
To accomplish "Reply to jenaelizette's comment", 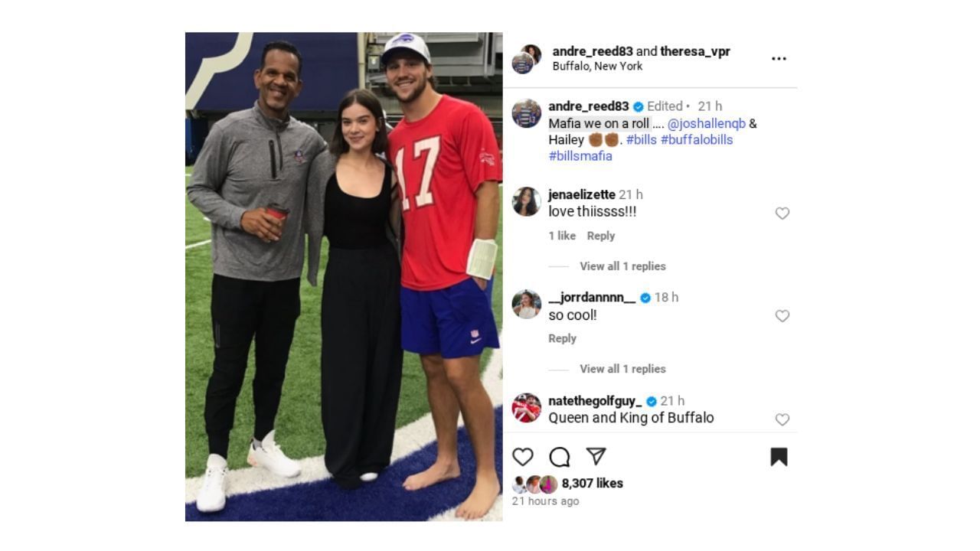I will click(600, 236).
